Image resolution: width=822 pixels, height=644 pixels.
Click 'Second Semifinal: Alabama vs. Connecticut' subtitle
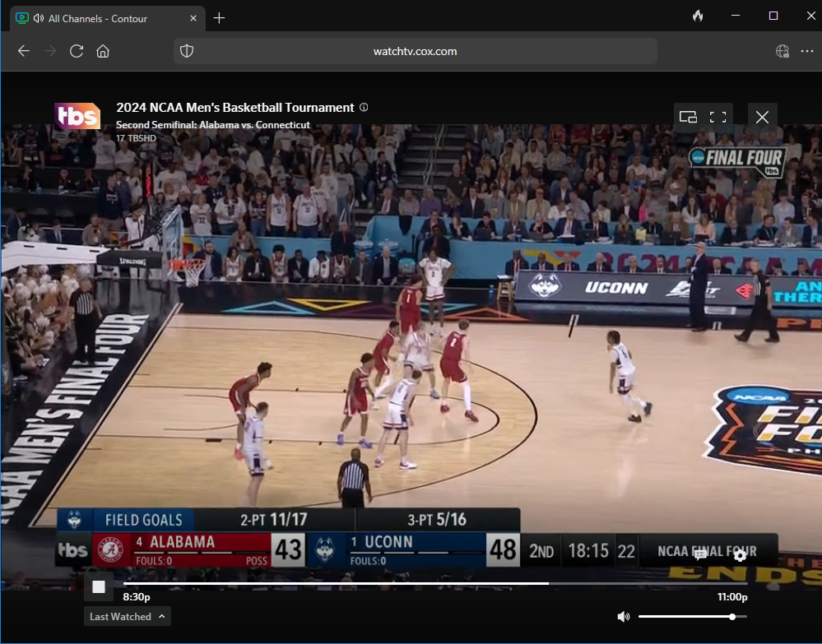click(213, 125)
